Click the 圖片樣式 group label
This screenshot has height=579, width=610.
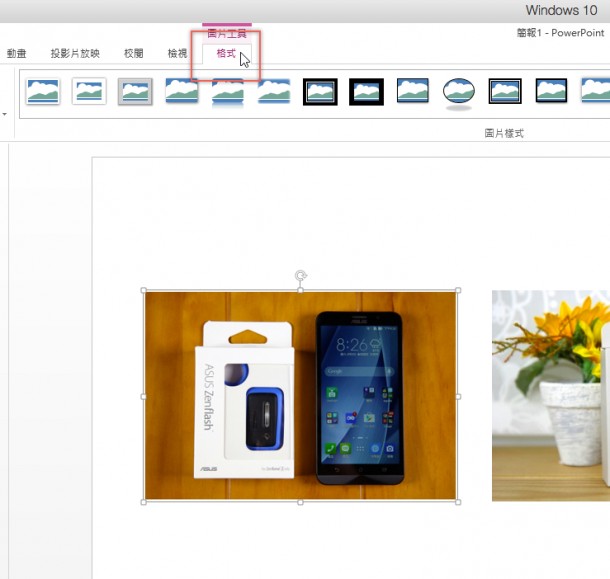pos(504,133)
